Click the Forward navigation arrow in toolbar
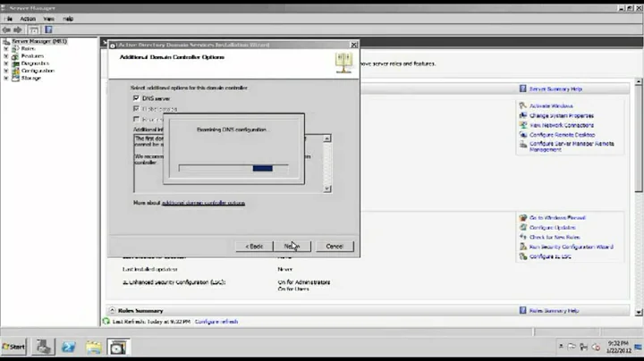The width and height of the screenshot is (644, 361). pos(18,30)
